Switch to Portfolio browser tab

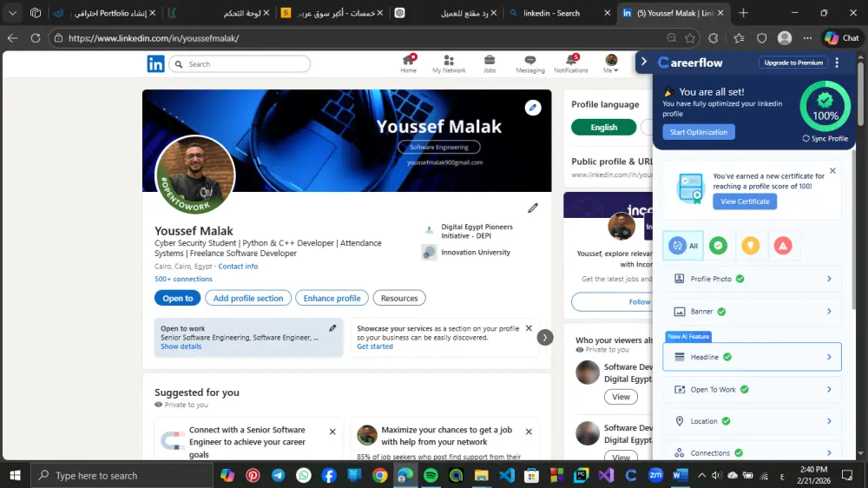105,13
